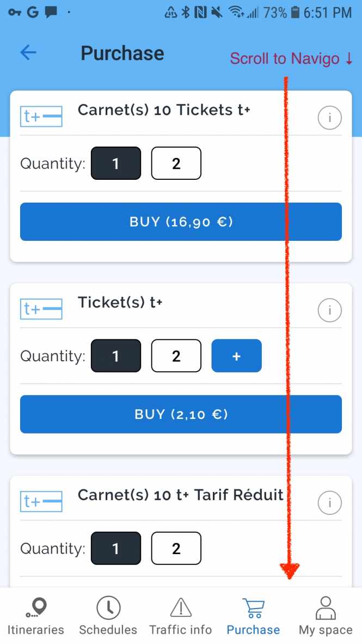The image size is (362, 644).
Task: Open info for Carnet(s) 10 Tickets t+
Action: click(329, 117)
